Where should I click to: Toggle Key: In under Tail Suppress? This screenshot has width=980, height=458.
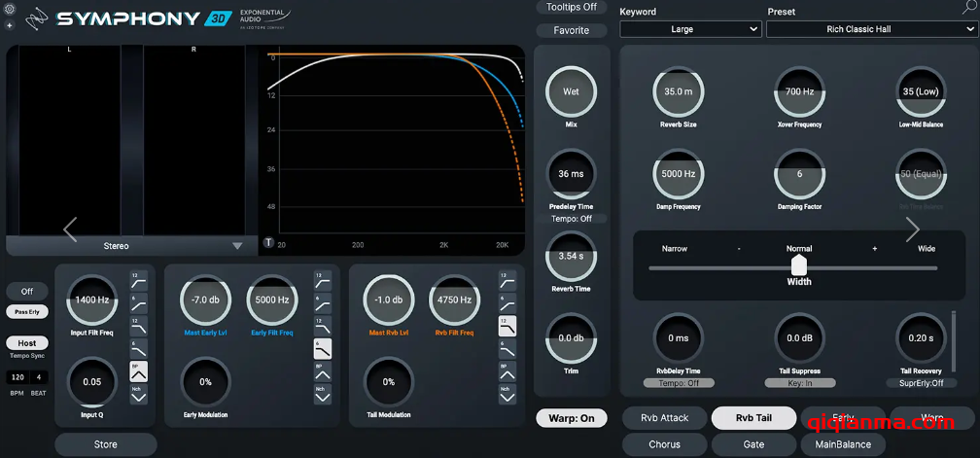click(x=799, y=383)
